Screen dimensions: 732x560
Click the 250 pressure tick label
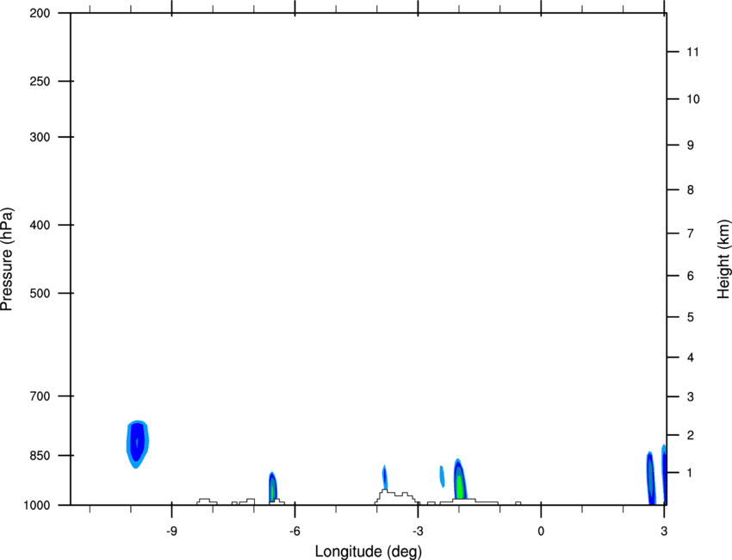(40, 81)
